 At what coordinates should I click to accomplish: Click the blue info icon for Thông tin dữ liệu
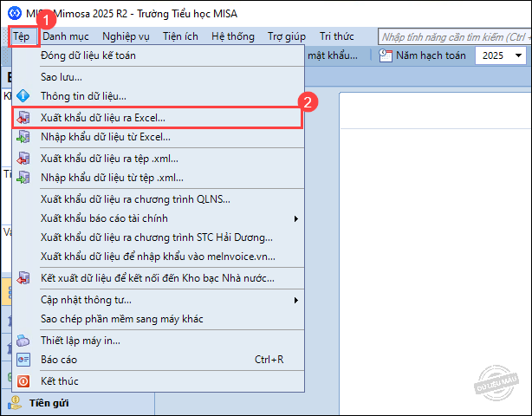(23, 96)
